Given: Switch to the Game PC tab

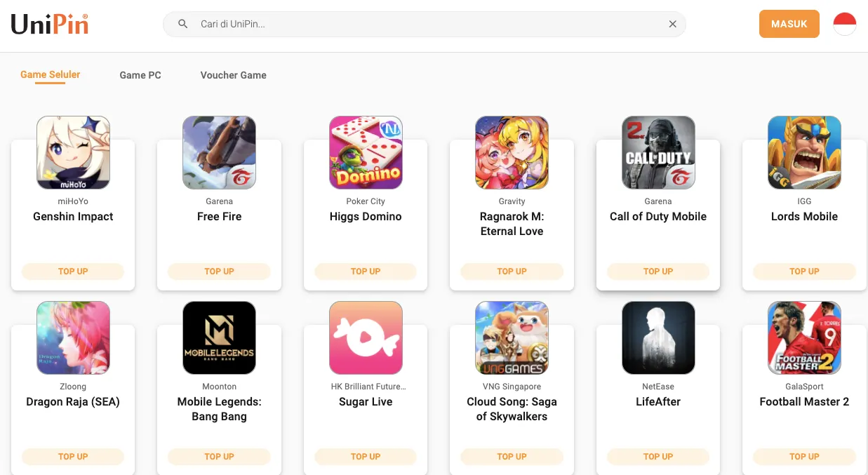Looking at the screenshot, I should coord(140,75).
